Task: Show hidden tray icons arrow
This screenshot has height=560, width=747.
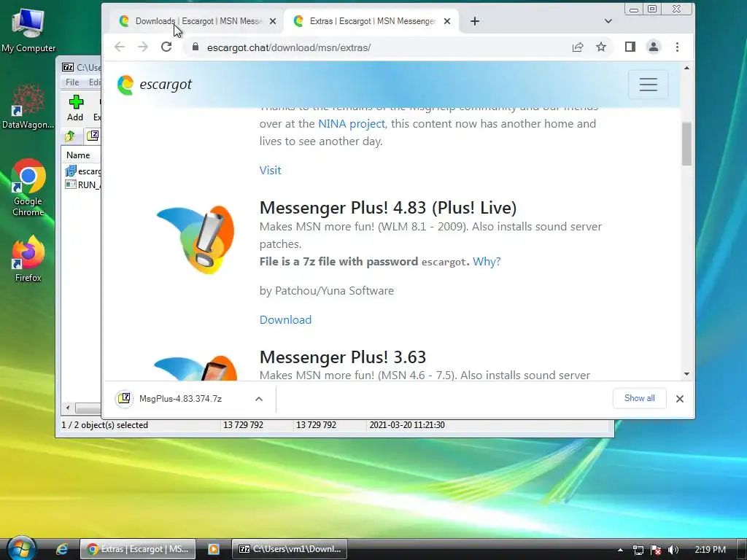Action: 620,550
